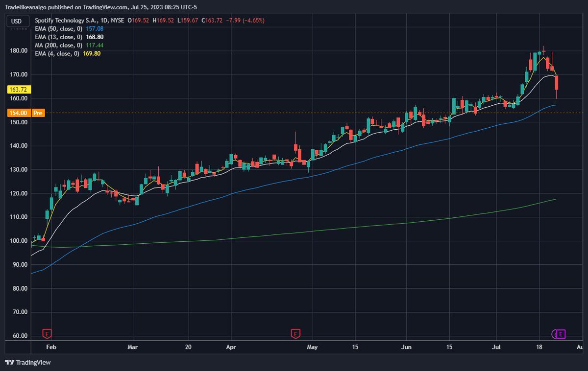Click the EMA 50 value 157.08

tap(95, 29)
